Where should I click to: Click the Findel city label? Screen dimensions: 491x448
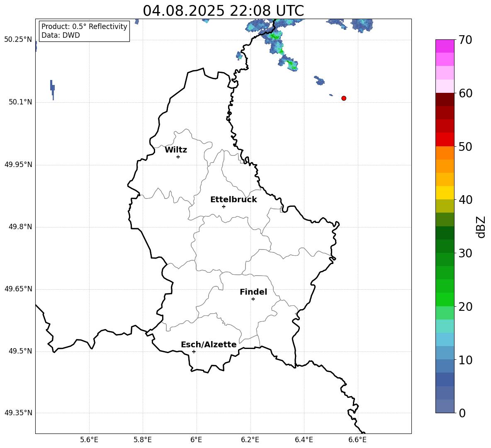[x=253, y=292]
